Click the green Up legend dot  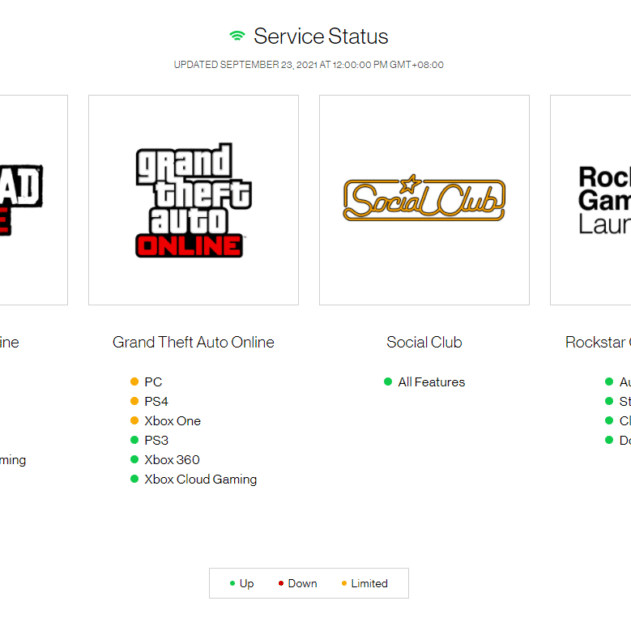pyautogui.click(x=232, y=583)
